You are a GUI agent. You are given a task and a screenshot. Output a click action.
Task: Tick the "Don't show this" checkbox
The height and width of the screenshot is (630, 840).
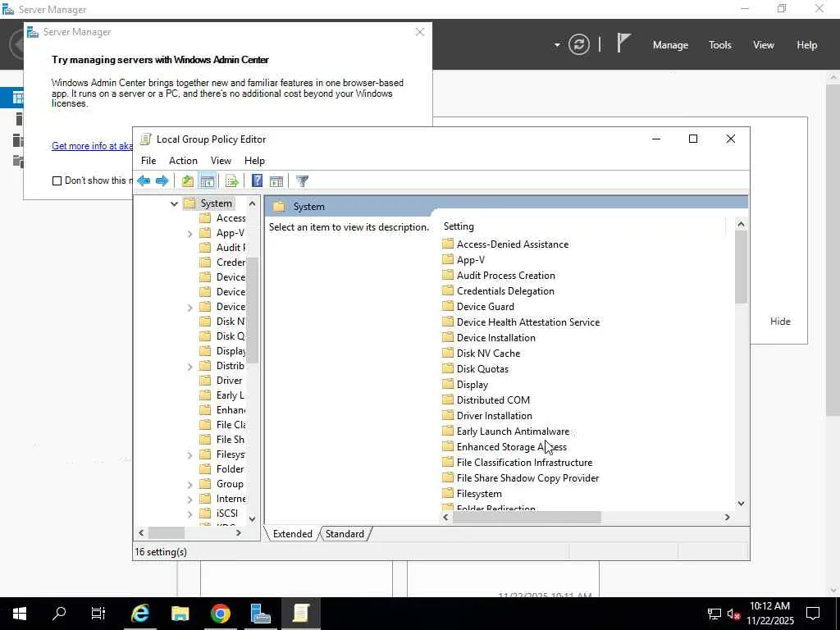click(x=57, y=180)
